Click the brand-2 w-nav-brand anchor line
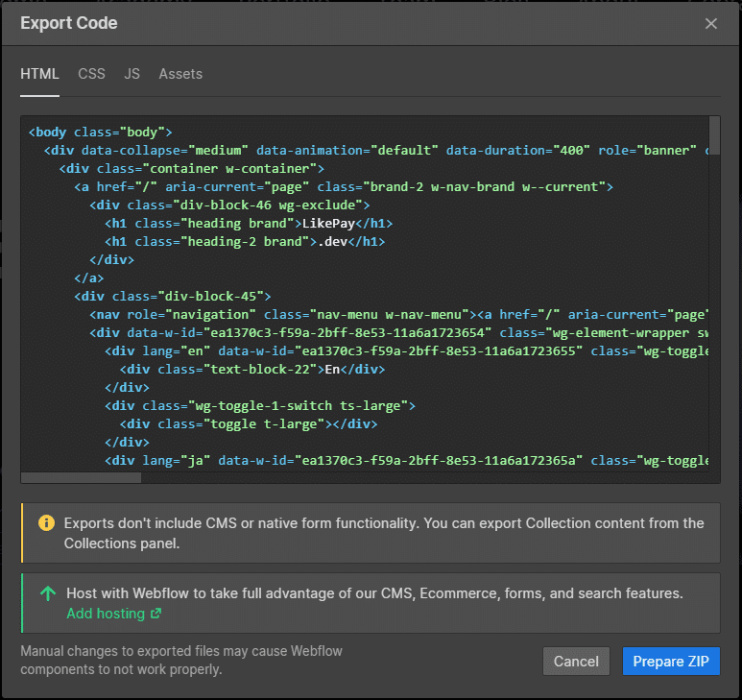The image size is (742, 700). tap(344, 187)
